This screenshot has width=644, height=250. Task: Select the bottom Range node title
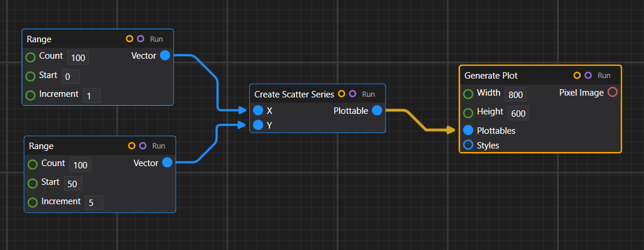pos(42,146)
